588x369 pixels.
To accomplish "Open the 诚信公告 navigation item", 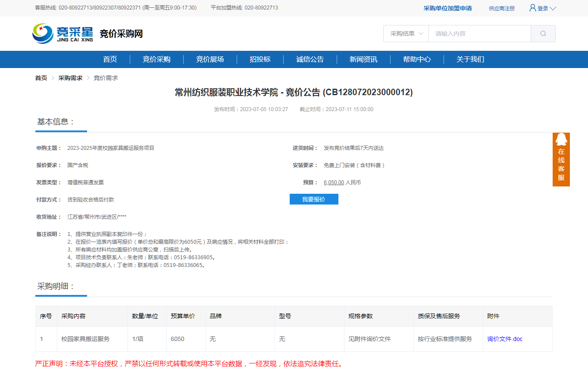I will click(x=310, y=59).
